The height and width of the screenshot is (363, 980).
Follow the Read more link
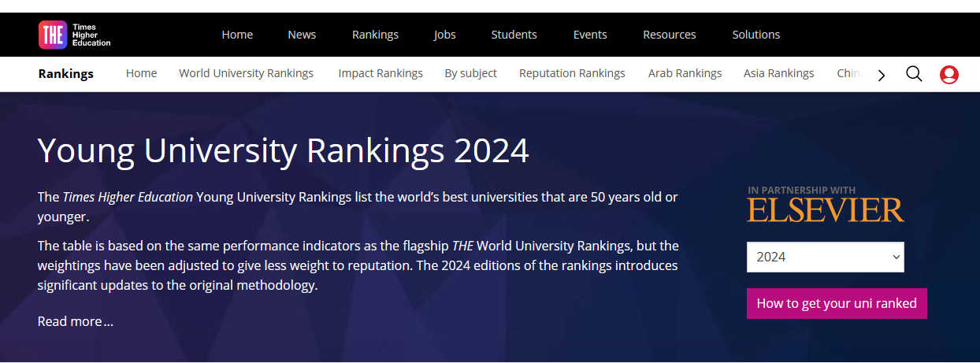76,321
